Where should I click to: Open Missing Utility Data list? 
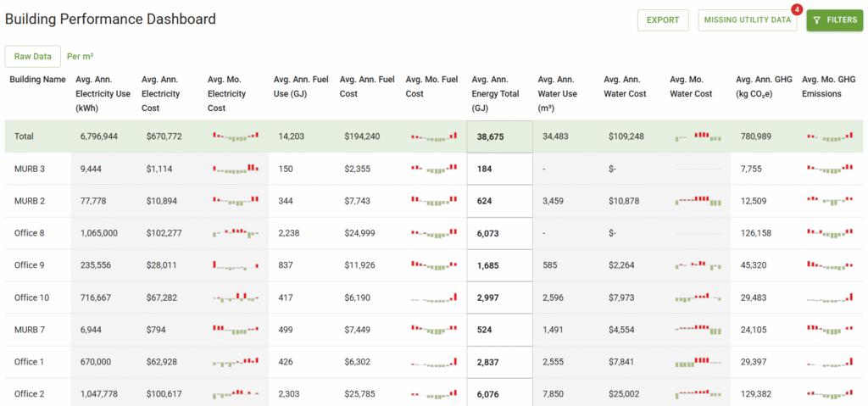pos(747,20)
